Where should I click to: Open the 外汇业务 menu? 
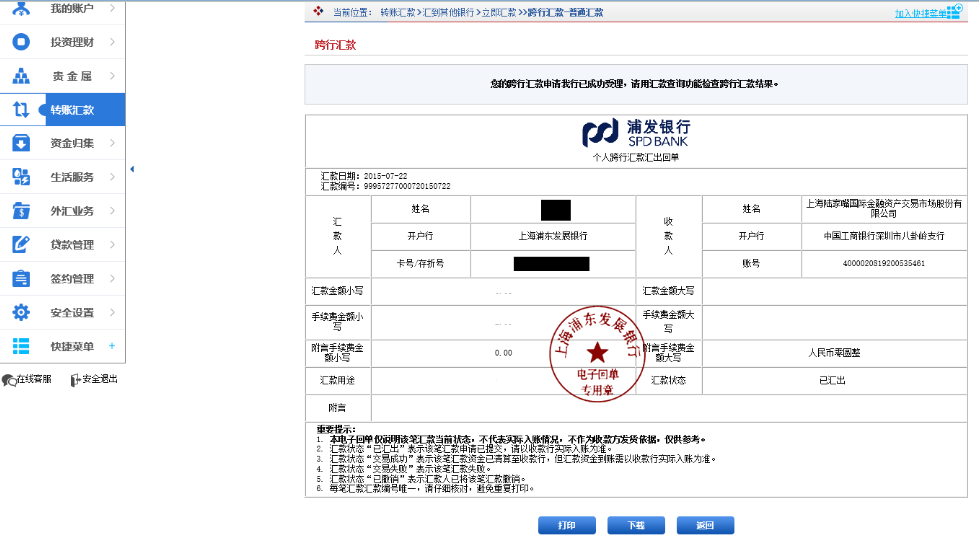point(62,211)
